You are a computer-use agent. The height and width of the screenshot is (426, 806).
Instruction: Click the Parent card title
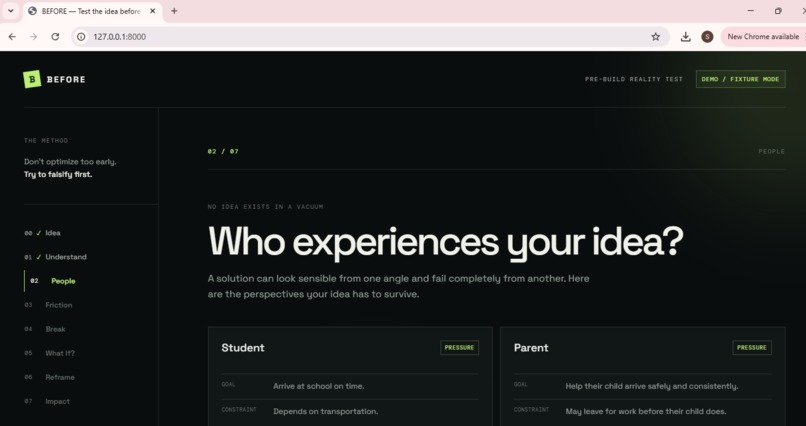point(531,348)
